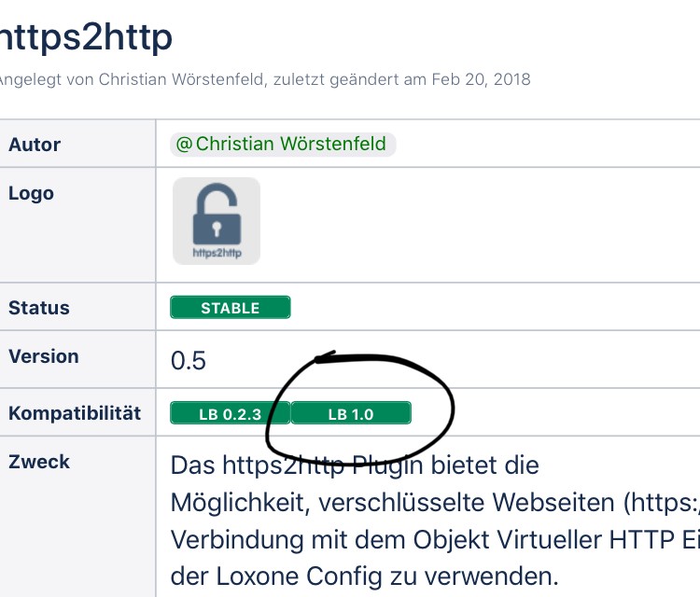Click the Kompatibilität row label
This screenshot has width=700, height=597.
75,413
